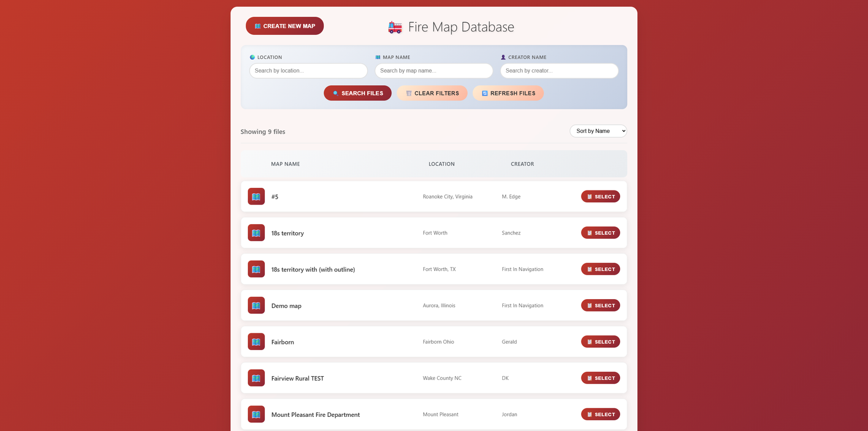Select the Demo map from Aurora

pos(600,306)
